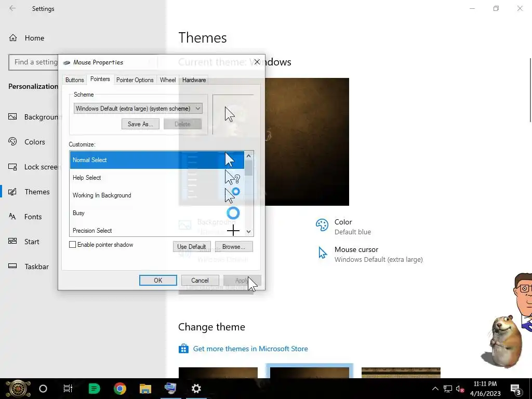Click Microsoft Store bag icon
The image size is (532, 399).
pyautogui.click(x=183, y=349)
